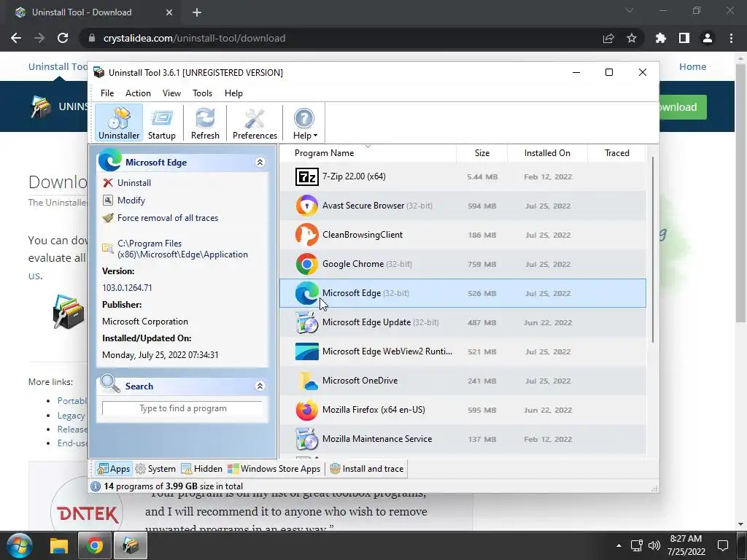
Task: Open the Chrome tab search chevron
Action: 630,10
